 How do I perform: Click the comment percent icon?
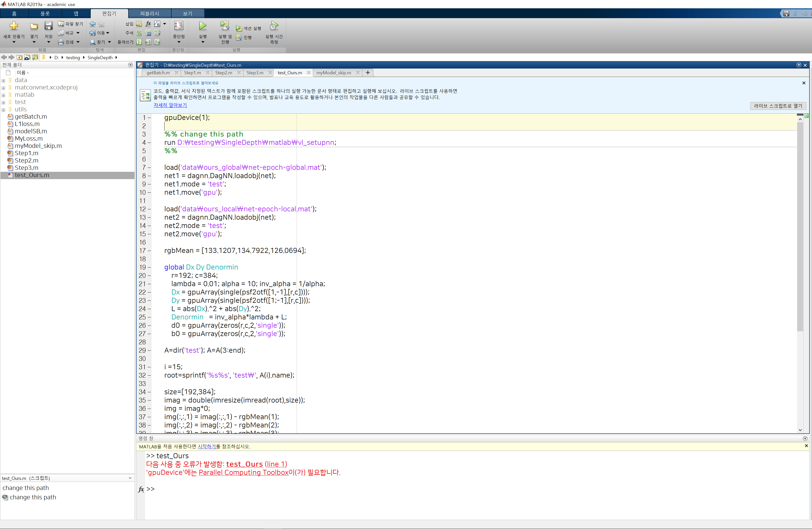[139, 33]
